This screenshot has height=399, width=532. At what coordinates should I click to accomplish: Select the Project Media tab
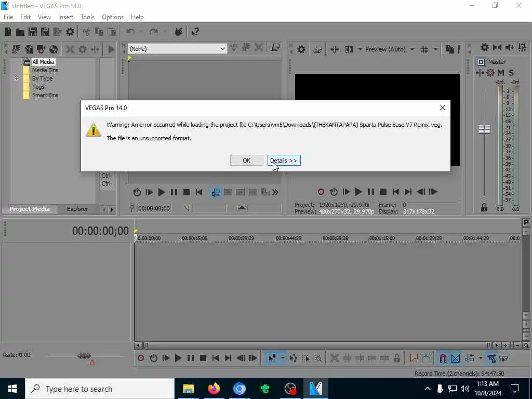pyautogui.click(x=30, y=209)
